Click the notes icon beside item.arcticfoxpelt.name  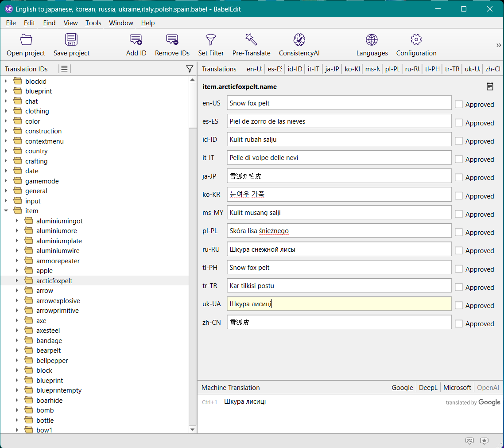(x=490, y=86)
